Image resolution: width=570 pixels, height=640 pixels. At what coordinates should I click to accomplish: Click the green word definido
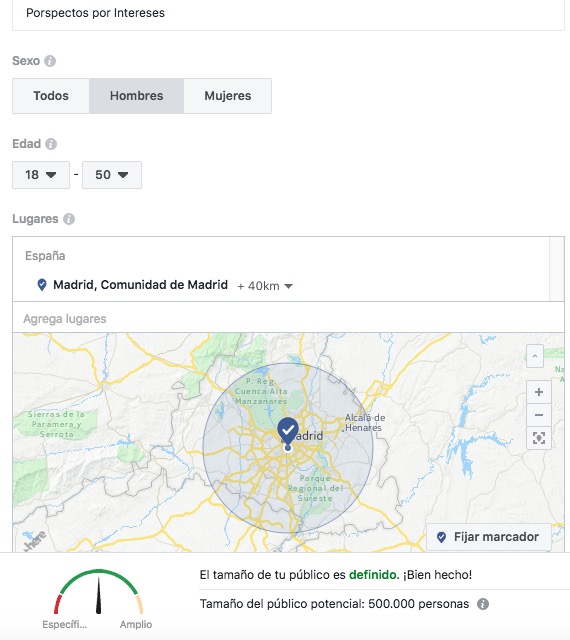pyautogui.click(x=372, y=575)
